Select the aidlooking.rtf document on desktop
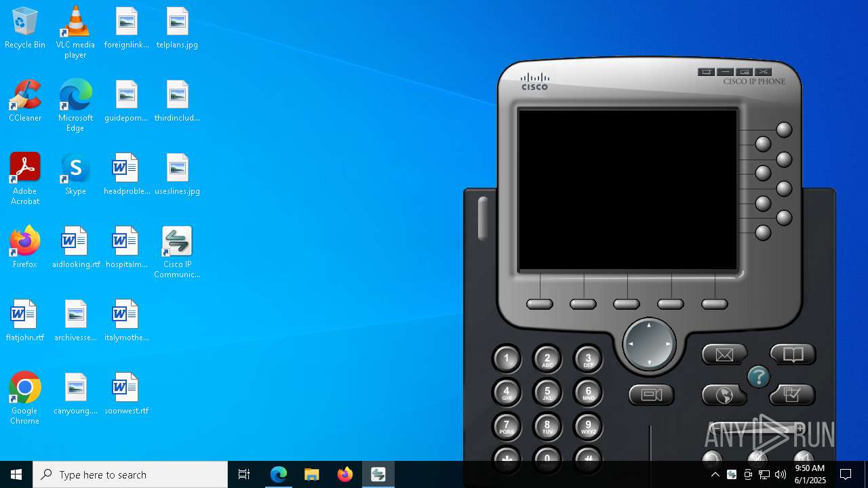Viewport: 868px width, 488px height. (x=75, y=248)
